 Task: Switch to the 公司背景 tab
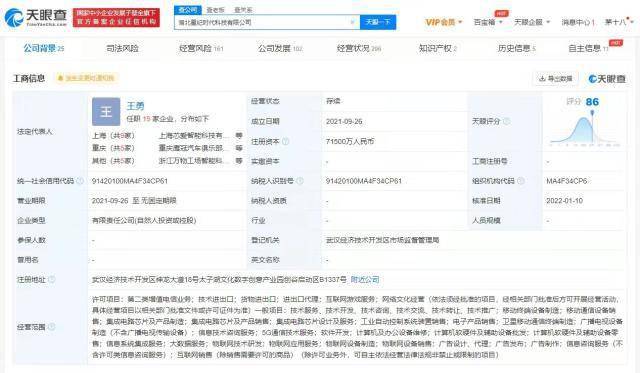click(44, 49)
